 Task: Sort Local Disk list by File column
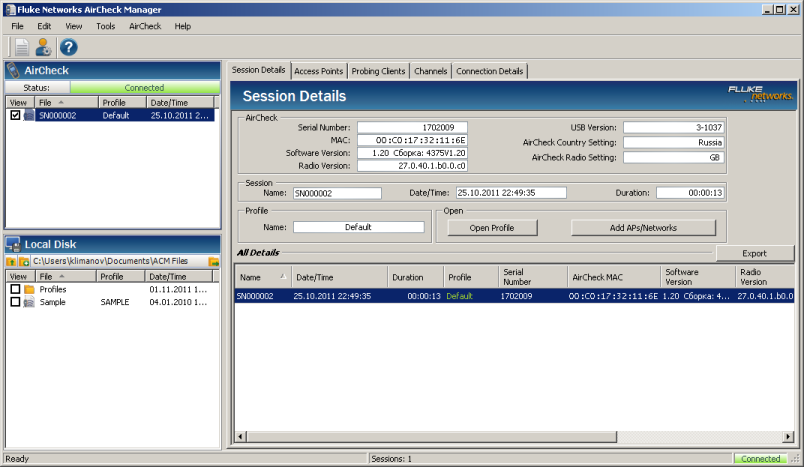66,276
